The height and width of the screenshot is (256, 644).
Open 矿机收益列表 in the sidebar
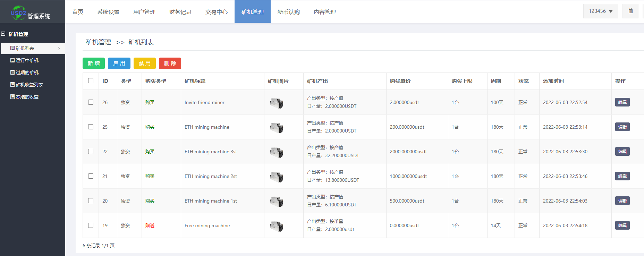29,85
